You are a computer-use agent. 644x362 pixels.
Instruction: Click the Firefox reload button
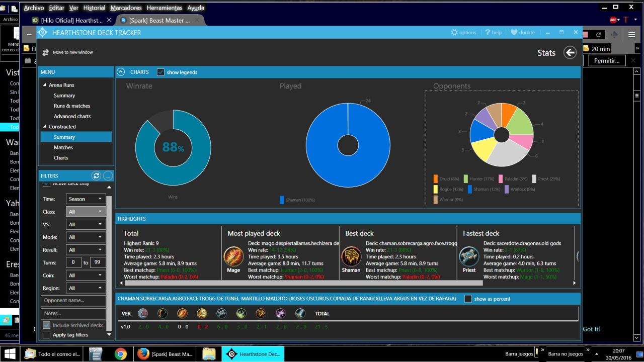click(x=598, y=34)
